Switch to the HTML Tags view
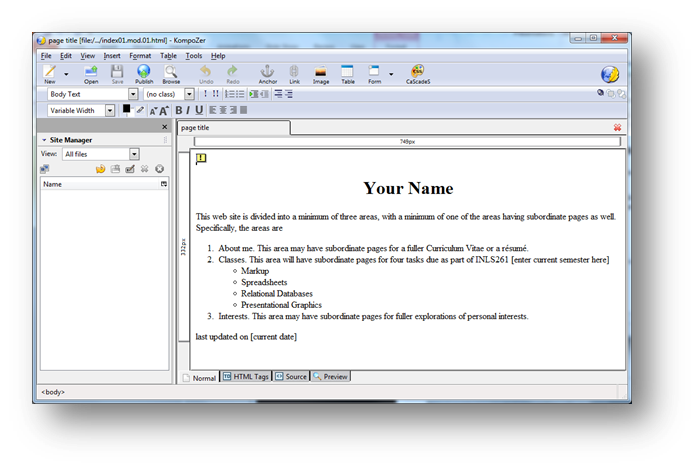 (x=246, y=377)
